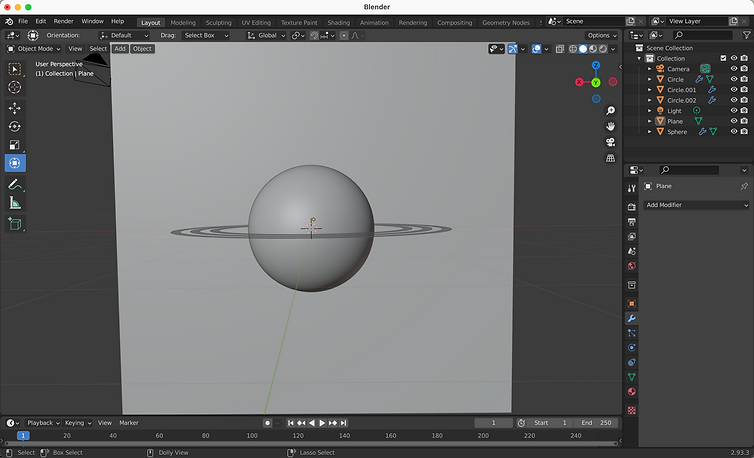
Task: Switch to wireframe shading mode
Action: (573, 49)
